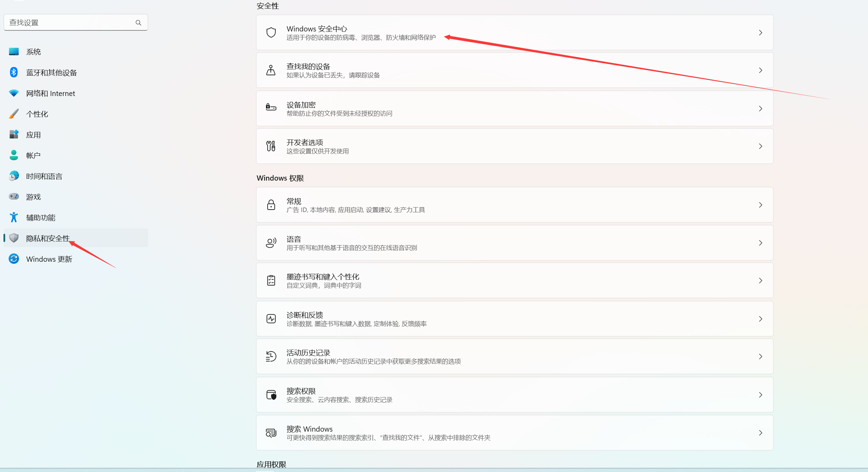This screenshot has height=472, width=868.
Task: Select 隐私和安全性 in the sidebar
Action: (76, 238)
